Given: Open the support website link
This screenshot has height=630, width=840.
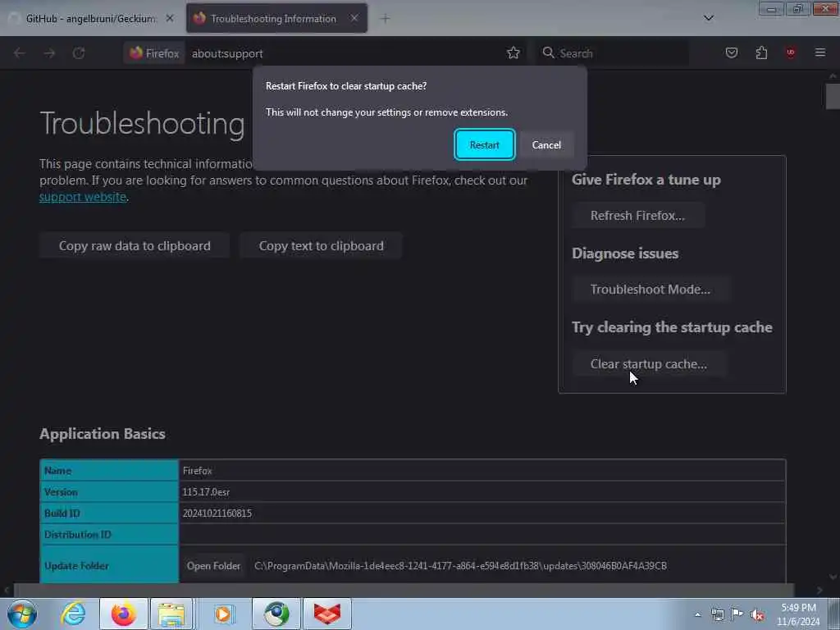Looking at the screenshot, I should pyautogui.click(x=83, y=197).
